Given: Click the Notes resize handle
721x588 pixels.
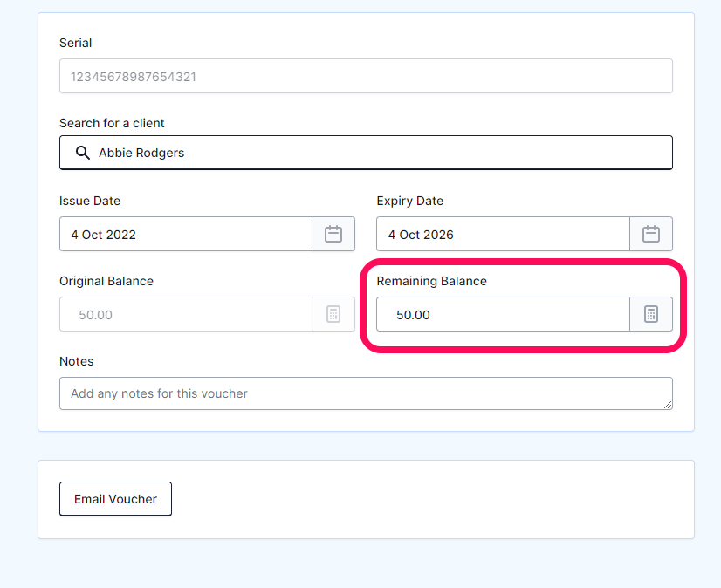Looking at the screenshot, I should pos(669,406).
